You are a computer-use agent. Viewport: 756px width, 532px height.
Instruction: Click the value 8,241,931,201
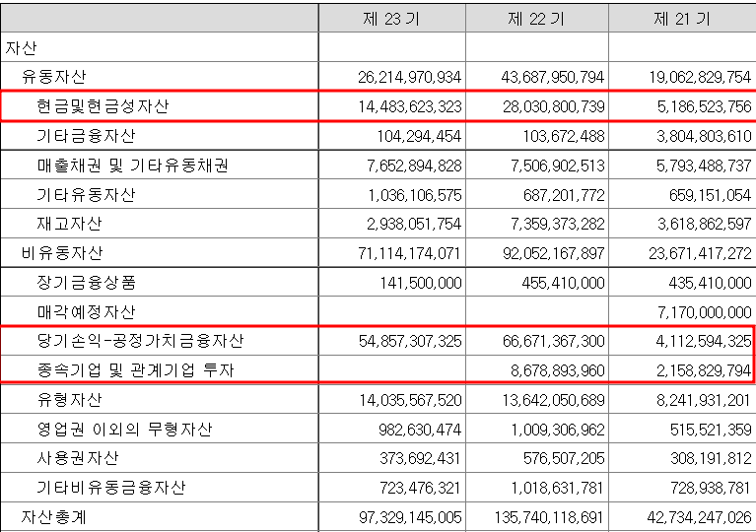pyautogui.click(x=704, y=400)
